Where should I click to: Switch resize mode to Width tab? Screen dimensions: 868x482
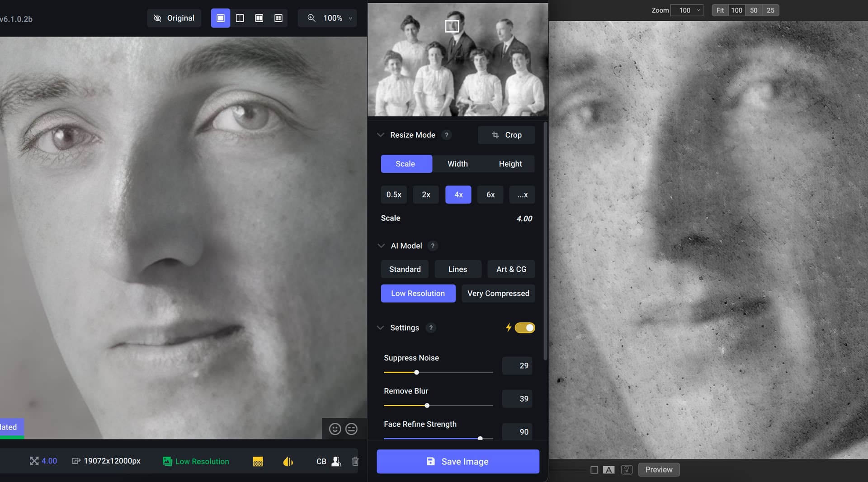click(x=458, y=164)
